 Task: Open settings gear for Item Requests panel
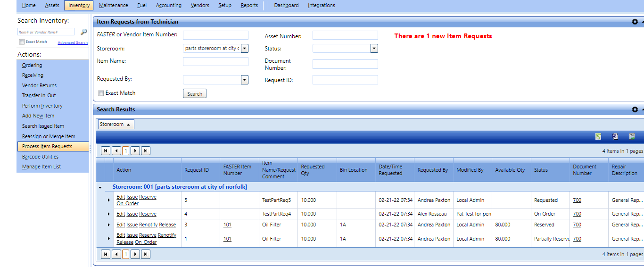point(635,22)
